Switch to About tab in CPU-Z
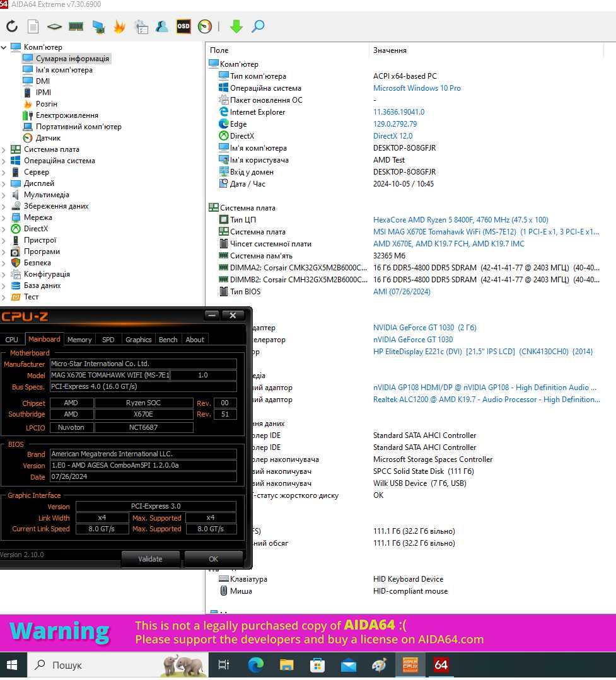 click(195, 340)
